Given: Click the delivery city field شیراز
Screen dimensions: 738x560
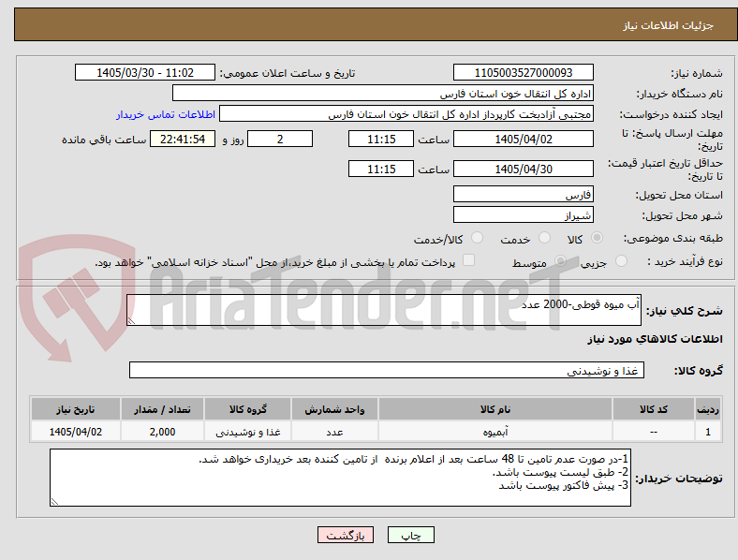Looking at the screenshot, I should coord(524,214).
